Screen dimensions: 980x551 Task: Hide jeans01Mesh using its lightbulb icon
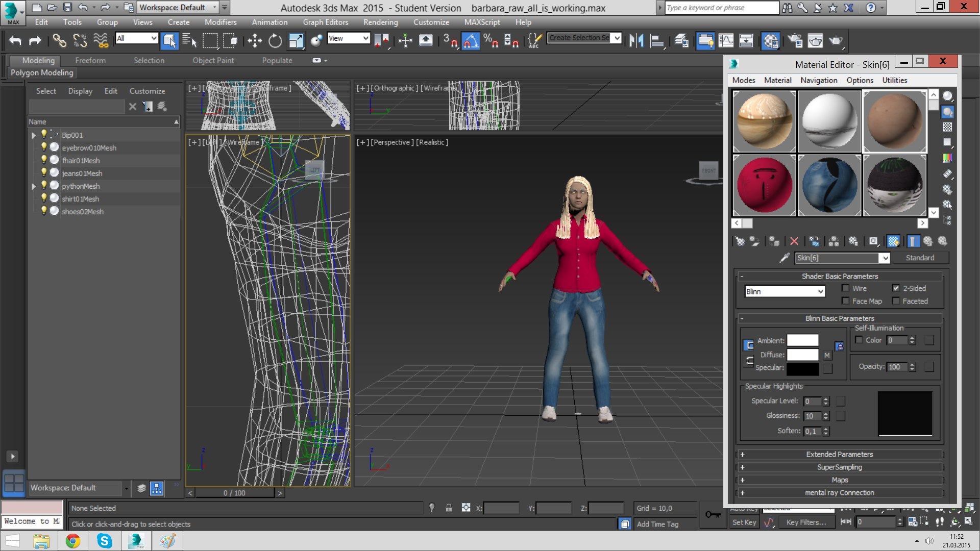coord(44,173)
